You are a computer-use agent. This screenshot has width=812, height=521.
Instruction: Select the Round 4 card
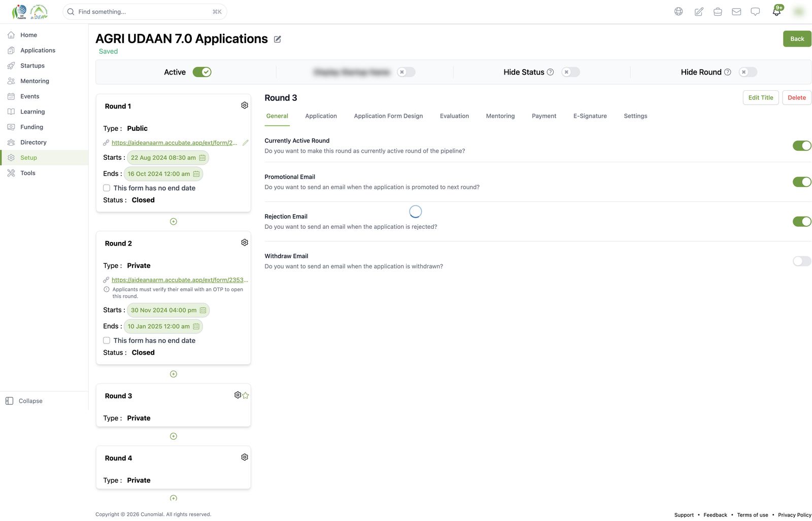[x=174, y=468]
